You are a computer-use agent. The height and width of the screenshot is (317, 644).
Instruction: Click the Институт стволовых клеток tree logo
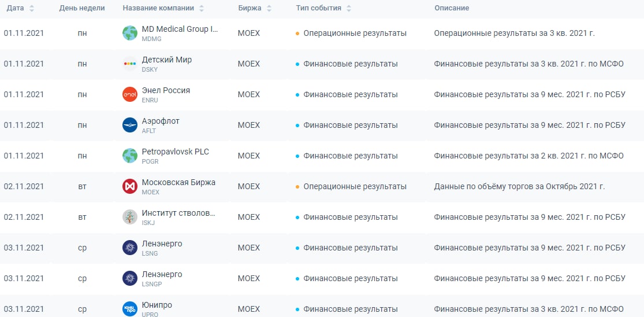pyautogui.click(x=130, y=217)
